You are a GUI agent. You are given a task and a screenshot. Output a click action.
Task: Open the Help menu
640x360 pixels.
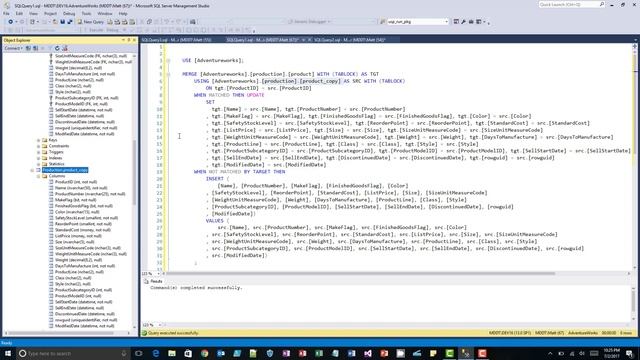[123, 13]
